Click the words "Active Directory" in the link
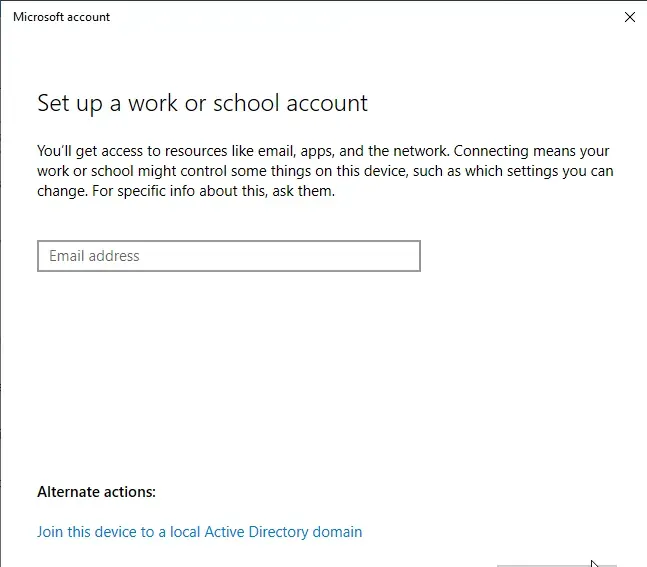The image size is (647, 567). coord(250,532)
